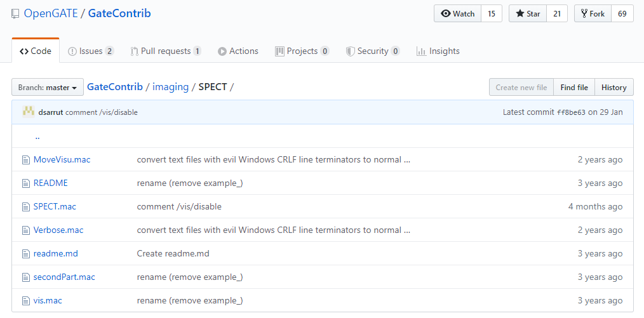The image size is (644, 318).
Task: Click file icon next to Verbose.mac
Action: click(26, 230)
